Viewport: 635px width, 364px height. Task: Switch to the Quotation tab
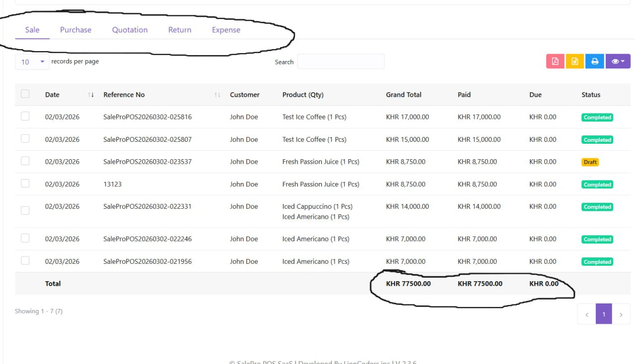click(x=130, y=30)
